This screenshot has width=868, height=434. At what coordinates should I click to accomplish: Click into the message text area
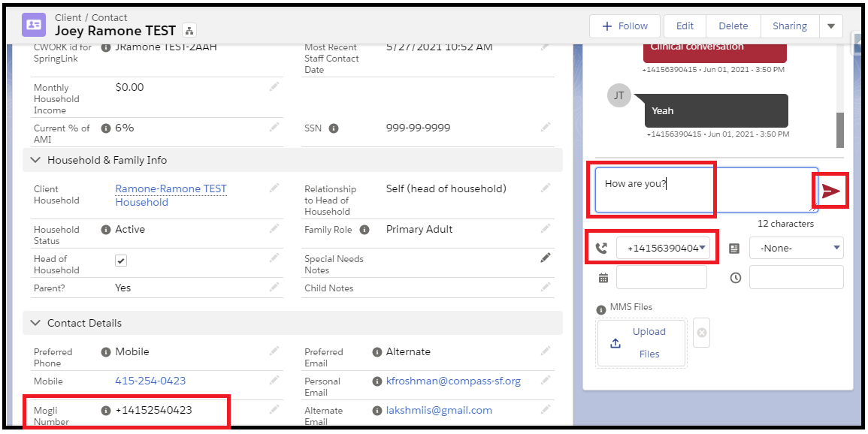pyautogui.click(x=706, y=190)
